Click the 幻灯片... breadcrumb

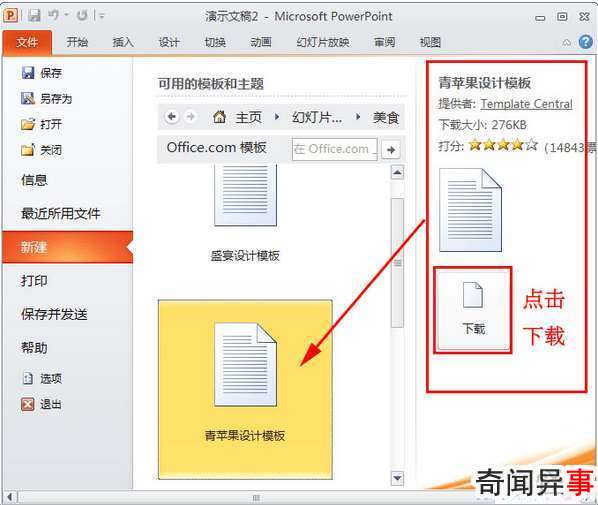317,117
